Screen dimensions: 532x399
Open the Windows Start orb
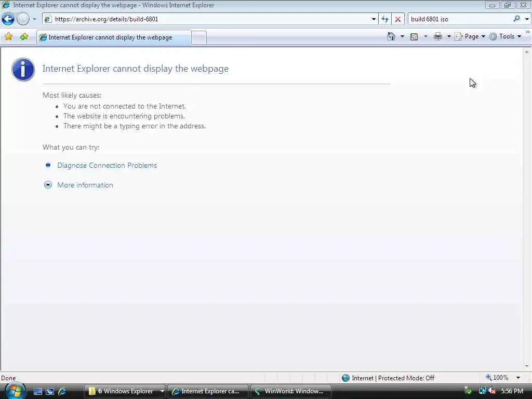tap(15, 391)
